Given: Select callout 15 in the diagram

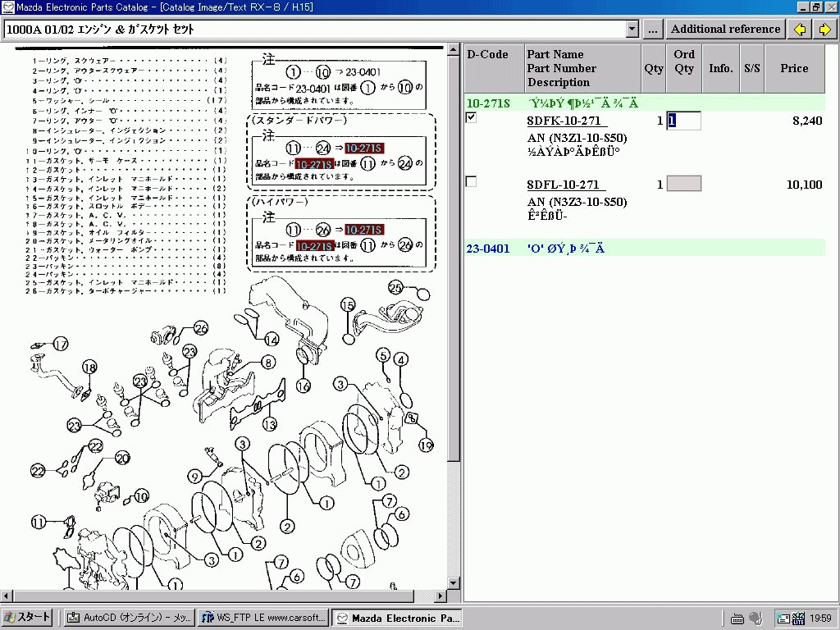Looking at the screenshot, I should 348,305.
